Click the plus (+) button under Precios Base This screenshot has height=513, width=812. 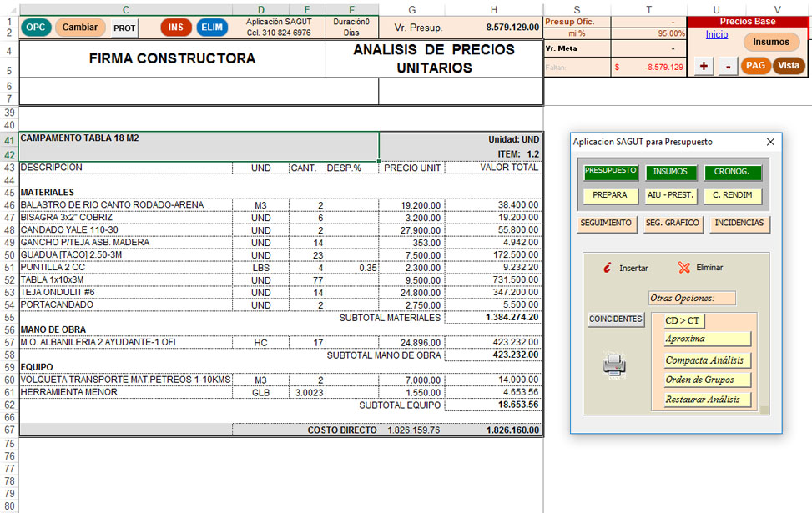[704, 66]
